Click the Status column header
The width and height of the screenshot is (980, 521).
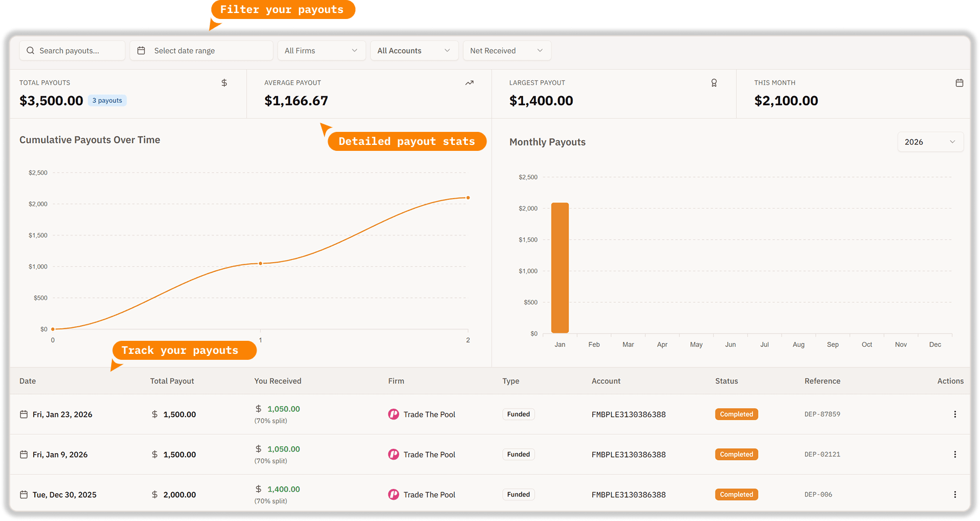tap(726, 381)
